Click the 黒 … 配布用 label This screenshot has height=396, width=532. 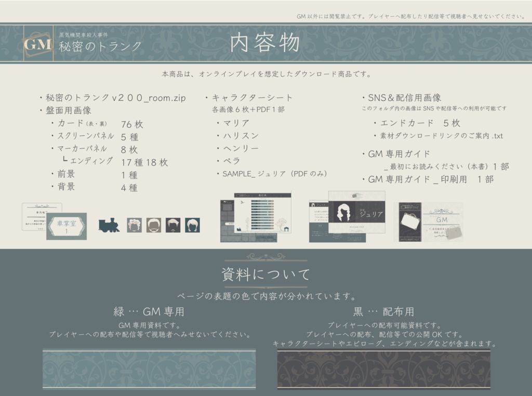pos(384,311)
